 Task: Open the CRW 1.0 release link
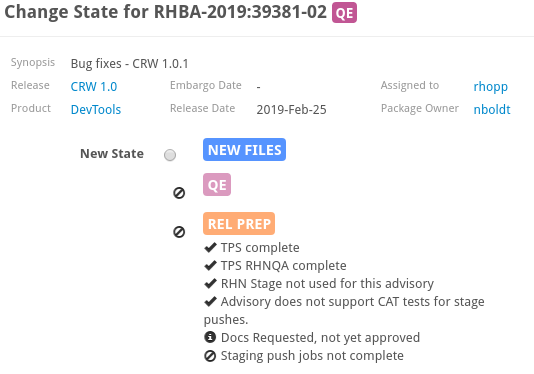tap(94, 87)
